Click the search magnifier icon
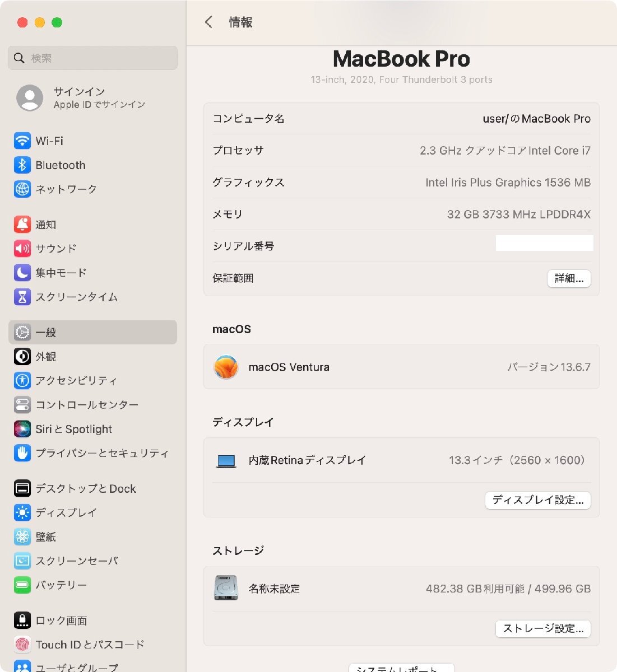This screenshot has width=617, height=672. (19, 58)
